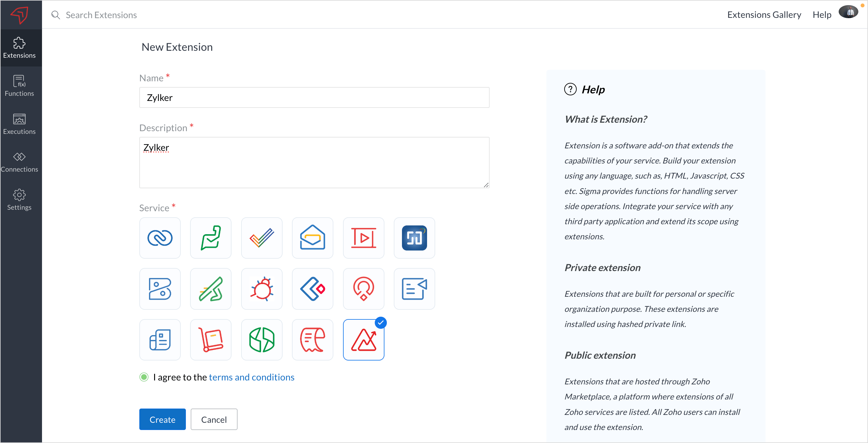Open the Functions section in sidebar
The width and height of the screenshot is (868, 443).
coord(20,86)
